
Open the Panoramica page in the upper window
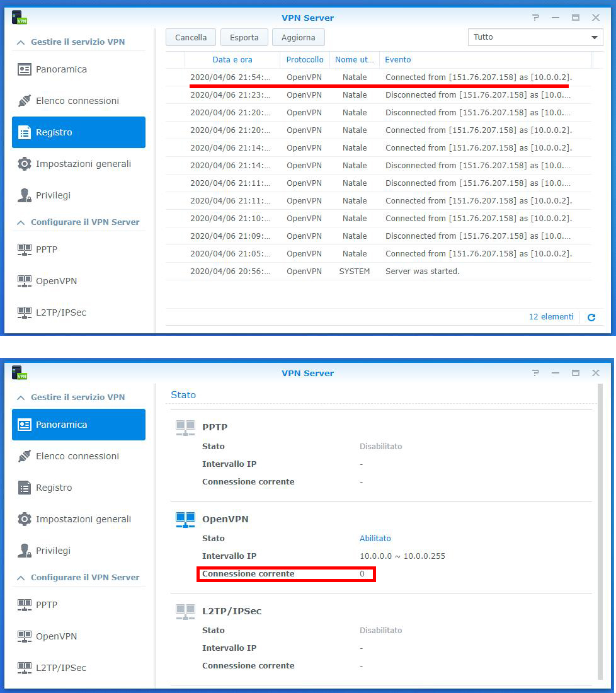coord(79,69)
